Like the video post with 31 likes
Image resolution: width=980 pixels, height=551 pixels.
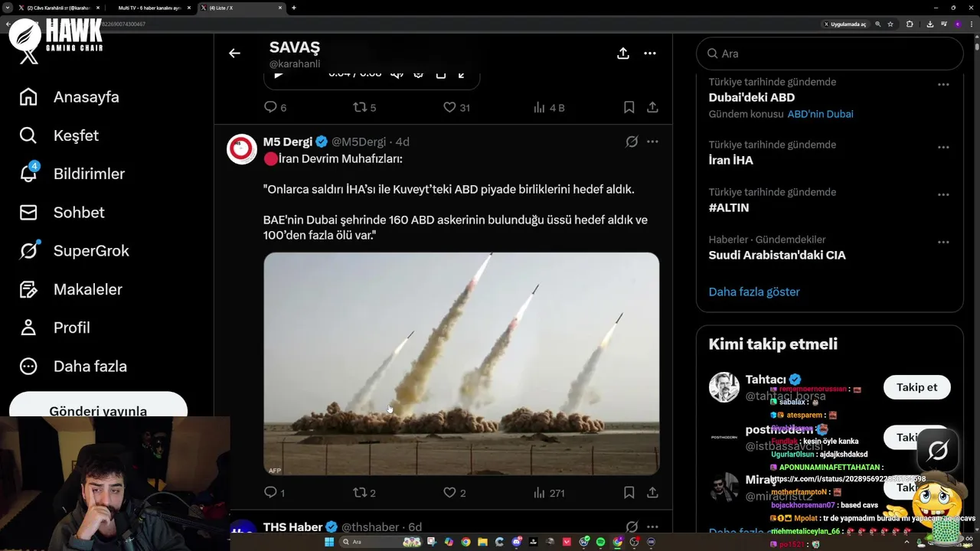(x=456, y=108)
